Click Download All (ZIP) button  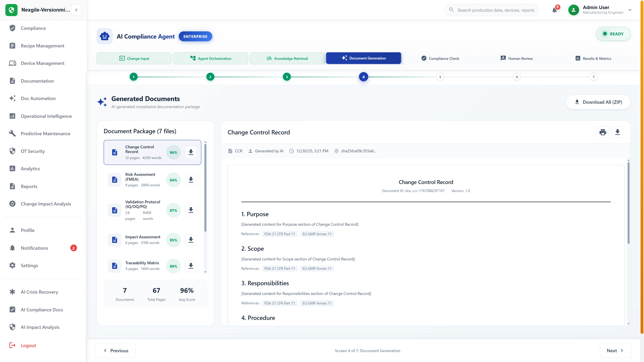pyautogui.click(x=598, y=102)
